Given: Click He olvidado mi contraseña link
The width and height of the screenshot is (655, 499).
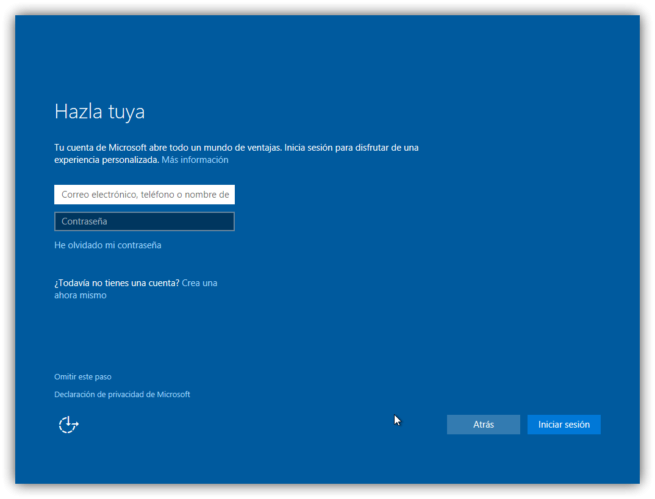Looking at the screenshot, I should 107,245.
